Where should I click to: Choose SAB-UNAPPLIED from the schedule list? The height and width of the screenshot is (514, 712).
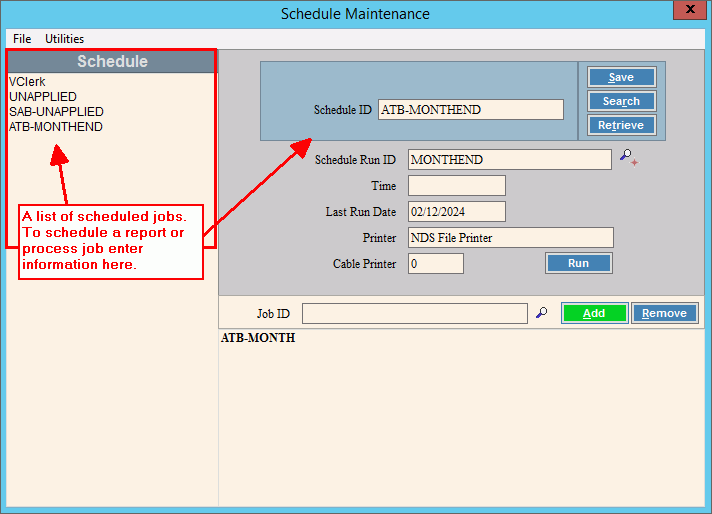[x=56, y=112]
